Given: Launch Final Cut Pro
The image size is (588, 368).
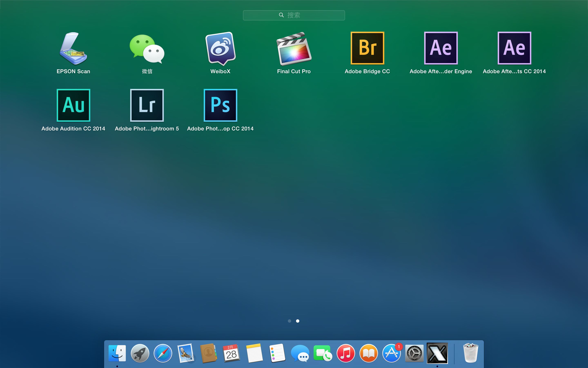Looking at the screenshot, I should click(x=294, y=49).
